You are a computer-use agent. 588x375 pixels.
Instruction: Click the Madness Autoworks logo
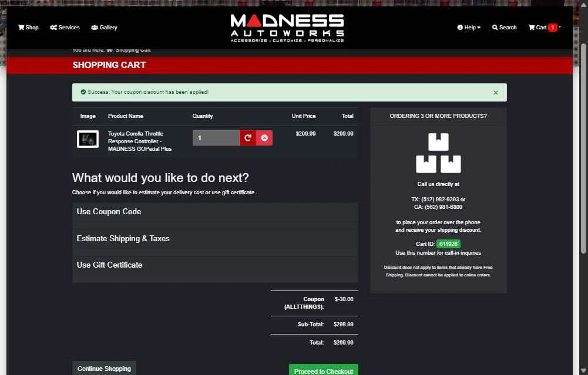click(287, 28)
